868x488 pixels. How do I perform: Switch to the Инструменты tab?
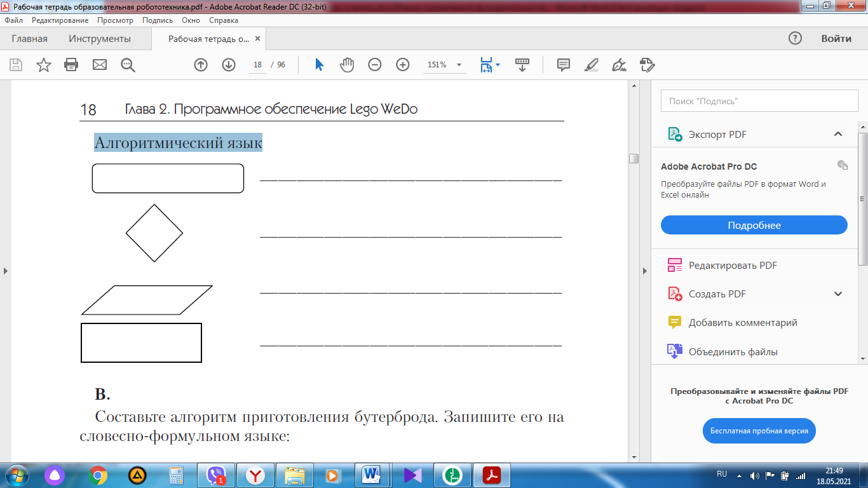point(100,39)
